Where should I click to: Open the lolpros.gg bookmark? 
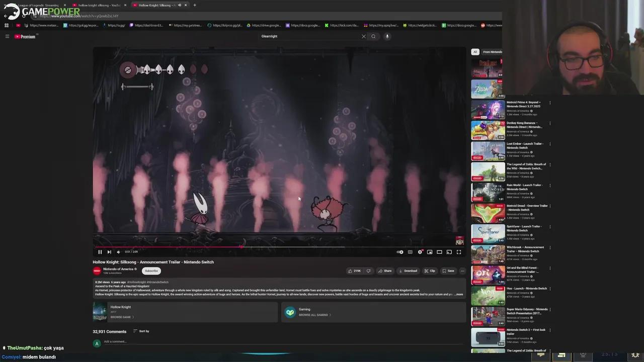(225, 25)
